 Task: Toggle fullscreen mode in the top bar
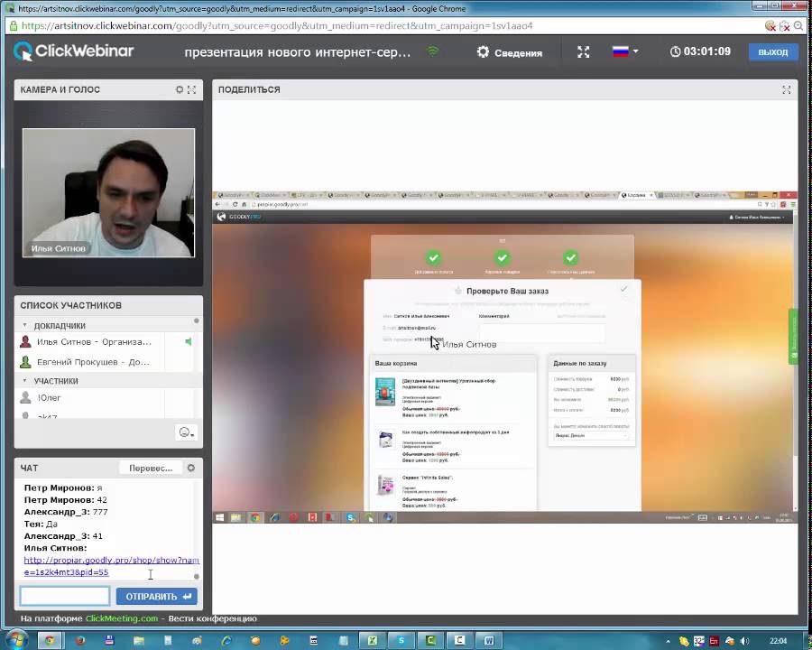pos(584,51)
